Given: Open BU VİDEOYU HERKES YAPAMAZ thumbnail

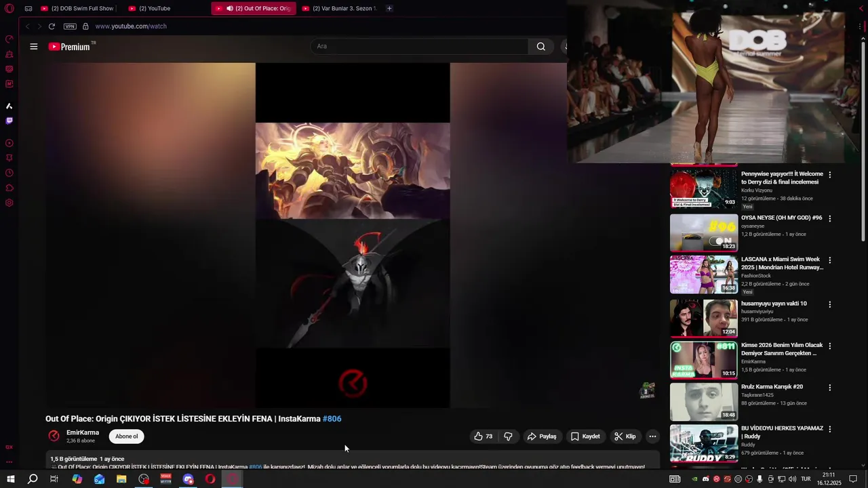Looking at the screenshot, I should coord(704,444).
